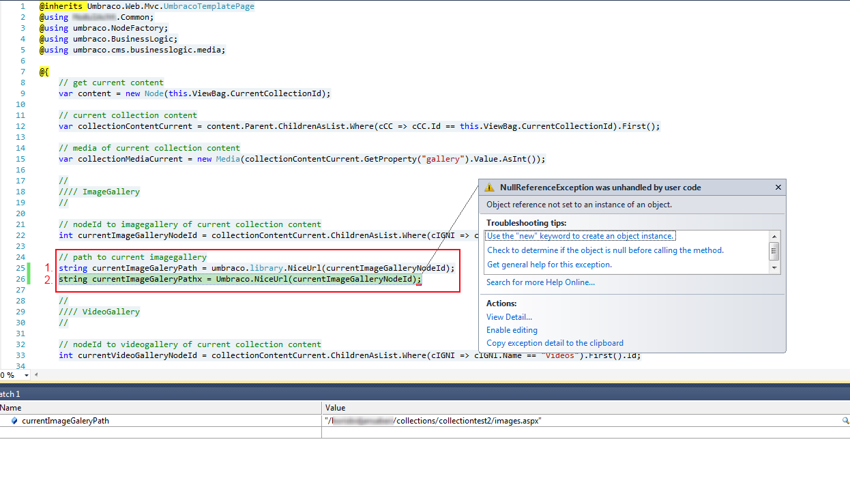
Task: Click the up arrow of the troubleshooting tips scrollbar
Action: [x=774, y=236]
